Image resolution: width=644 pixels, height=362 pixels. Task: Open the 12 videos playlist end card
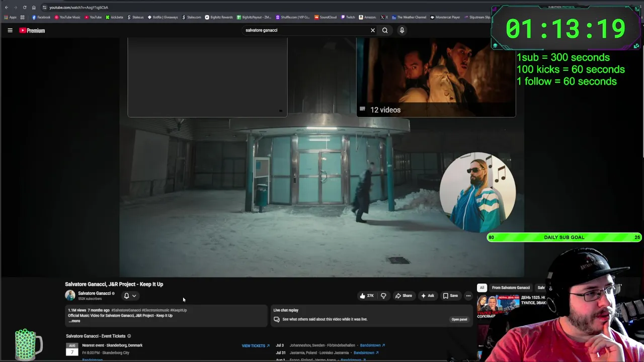(436, 77)
